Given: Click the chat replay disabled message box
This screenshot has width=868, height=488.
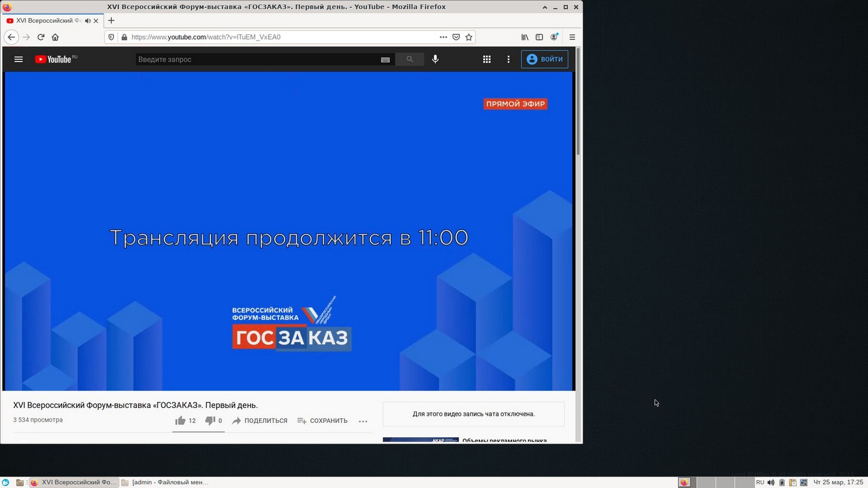Looking at the screenshot, I should [x=474, y=414].
